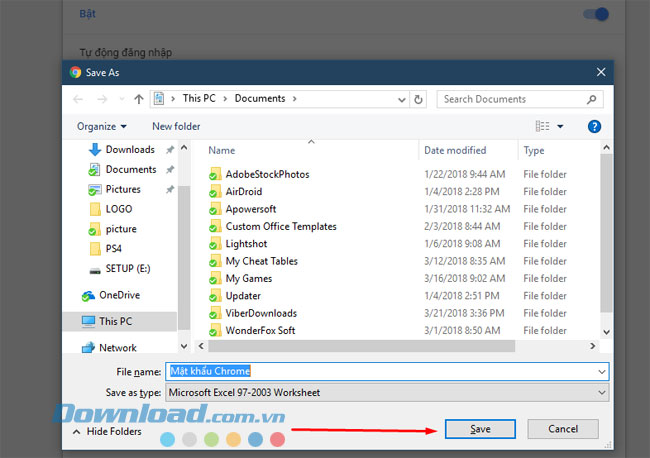Sort by Type column header
This screenshot has height=458, width=650.
click(534, 150)
